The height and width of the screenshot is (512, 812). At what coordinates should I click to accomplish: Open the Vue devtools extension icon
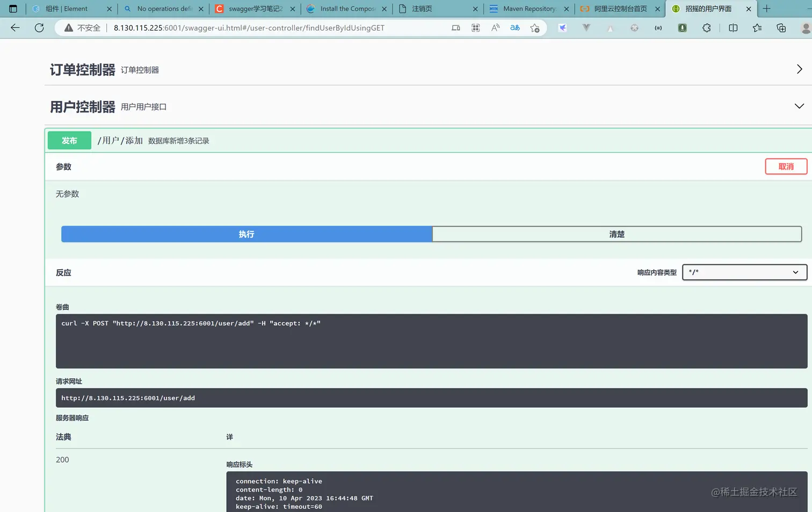click(x=586, y=28)
